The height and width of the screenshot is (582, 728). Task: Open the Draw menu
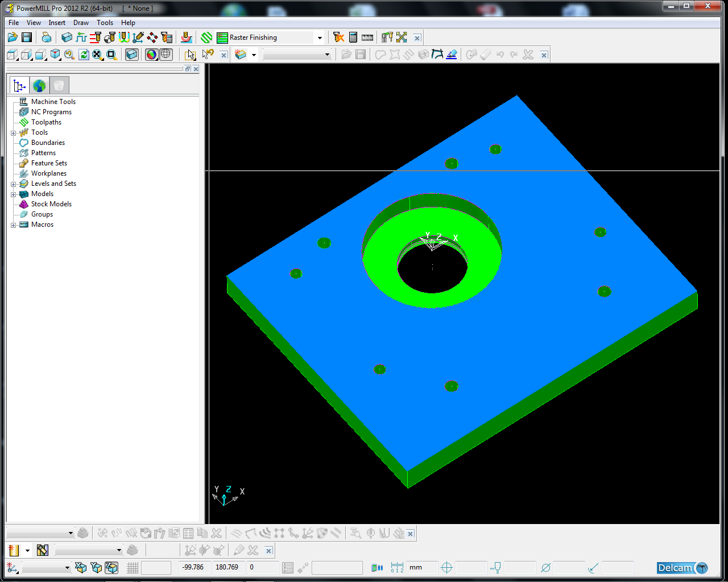coord(81,23)
